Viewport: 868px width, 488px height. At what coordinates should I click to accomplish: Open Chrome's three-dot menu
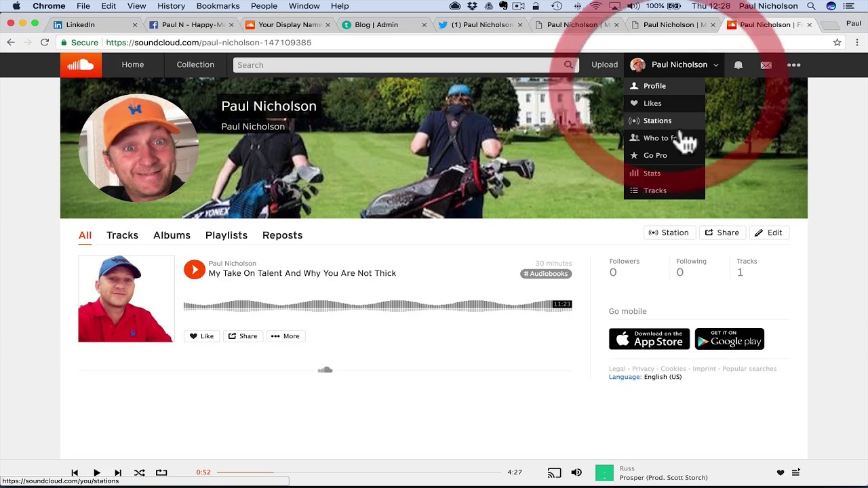[856, 42]
